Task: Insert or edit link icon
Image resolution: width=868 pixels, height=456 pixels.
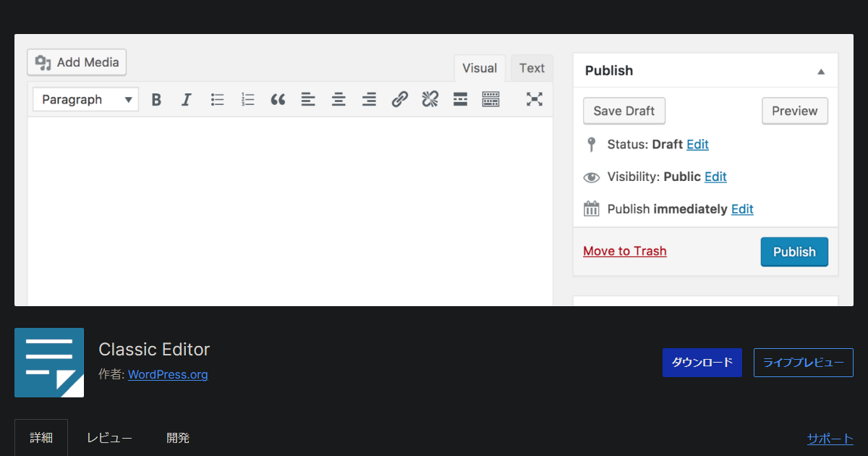Action: pyautogui.click(x=399, y=100)
